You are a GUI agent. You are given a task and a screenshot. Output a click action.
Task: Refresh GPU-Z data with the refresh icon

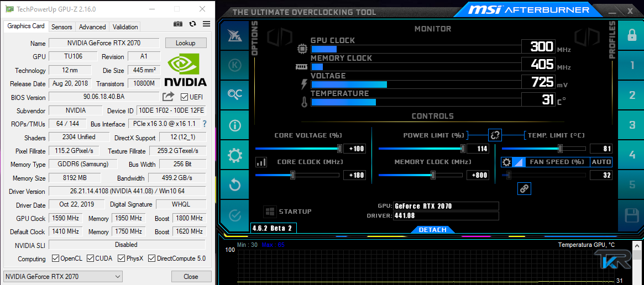[x=192, y=24]
